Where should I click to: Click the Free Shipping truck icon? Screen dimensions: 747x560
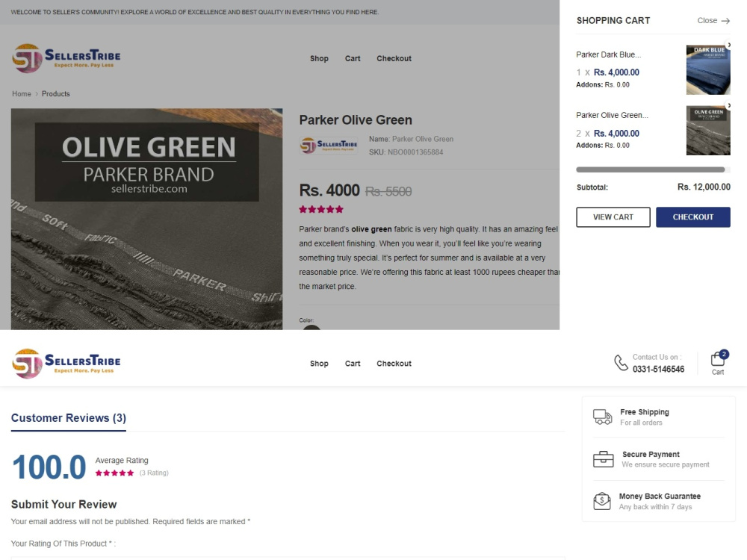pos(603,417)
